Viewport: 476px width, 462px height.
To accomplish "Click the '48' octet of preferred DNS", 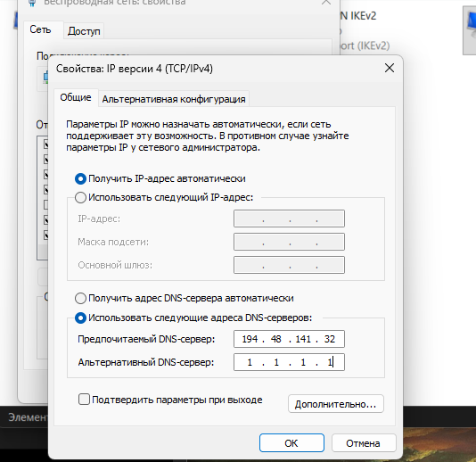I will click(276, 339).
